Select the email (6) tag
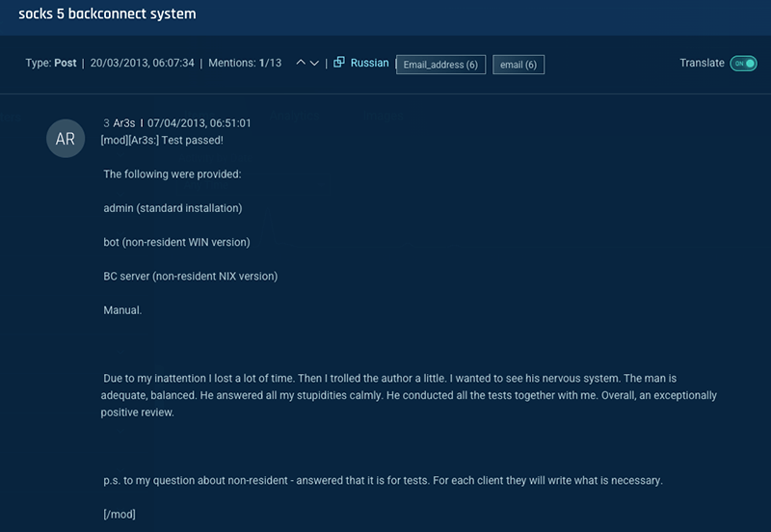 518,65
